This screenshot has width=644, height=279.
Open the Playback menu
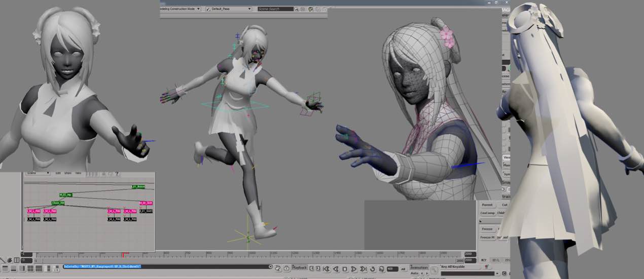[300, 268]
